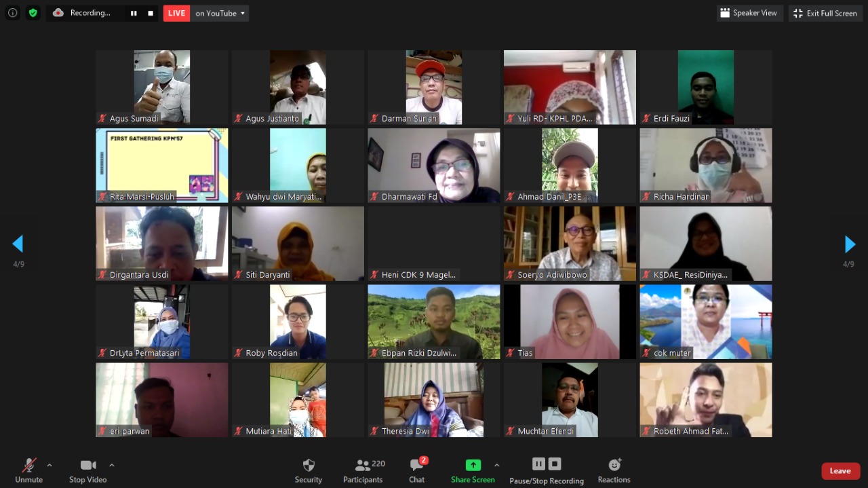Viewport: 868px width, 488px height.
Task: Click the green Share Screen icon
Action: point(473,466)
